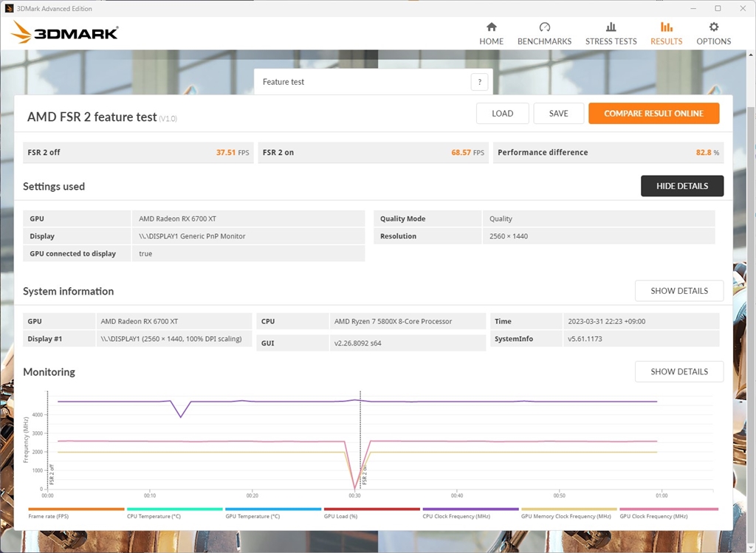Click Display #1 DPI scaling value
756x553 pixels.
[171, 339]
